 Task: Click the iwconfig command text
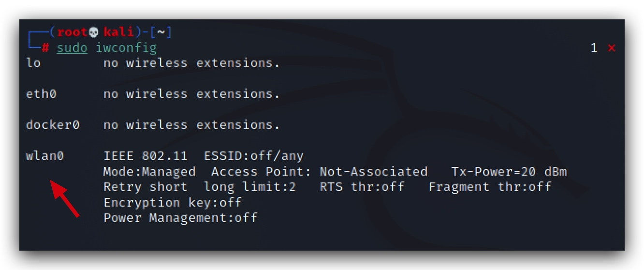click(x=127, y=48)
